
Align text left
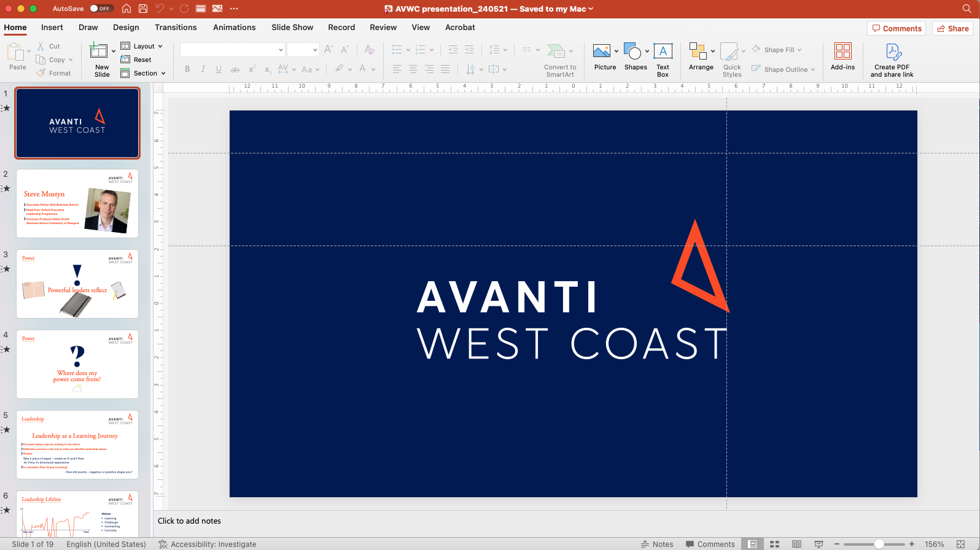point(397,69)
